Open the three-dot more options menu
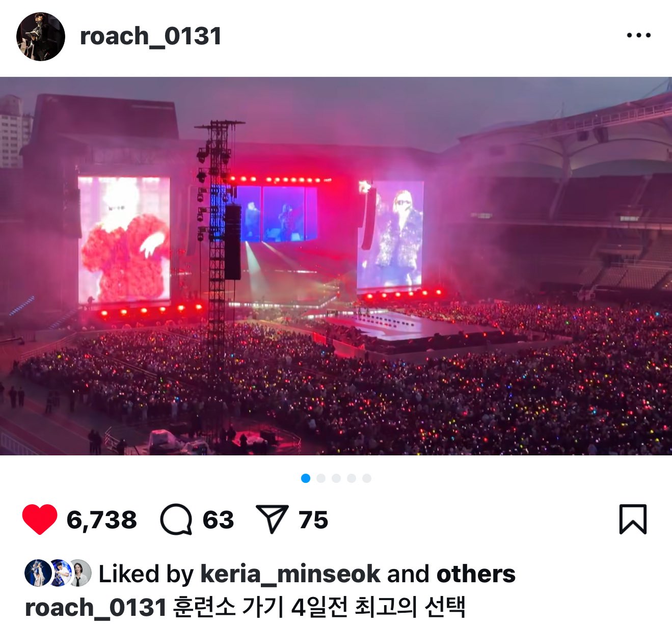672x624 pixels. (x=639, y=35)
